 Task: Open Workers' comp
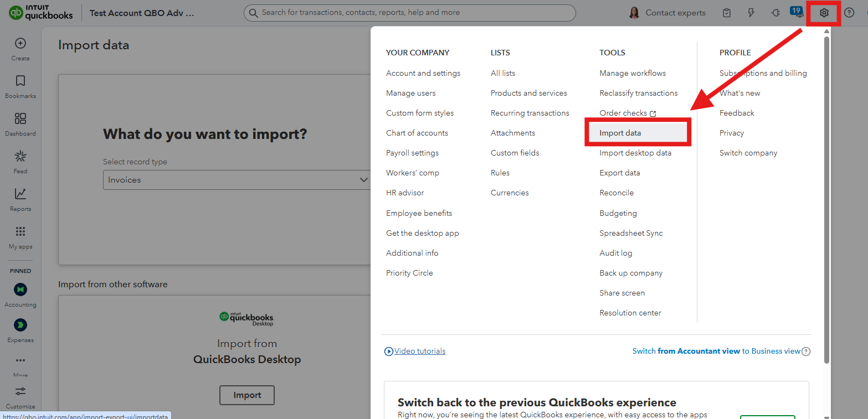413,173
